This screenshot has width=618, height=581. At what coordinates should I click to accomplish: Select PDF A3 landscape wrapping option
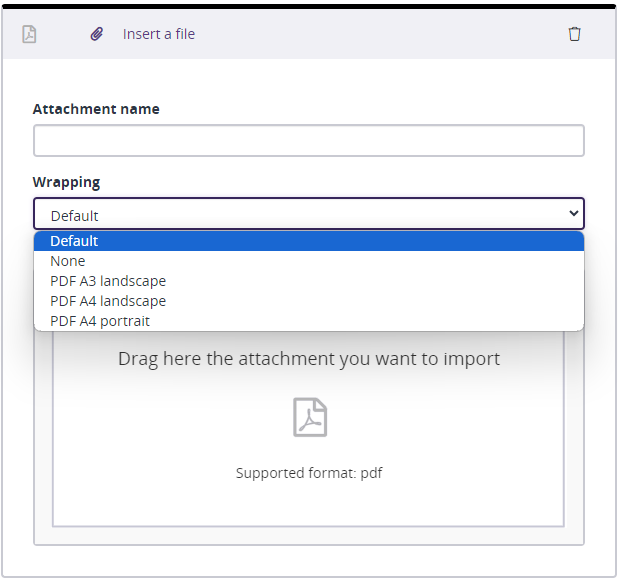click(108, 281)
